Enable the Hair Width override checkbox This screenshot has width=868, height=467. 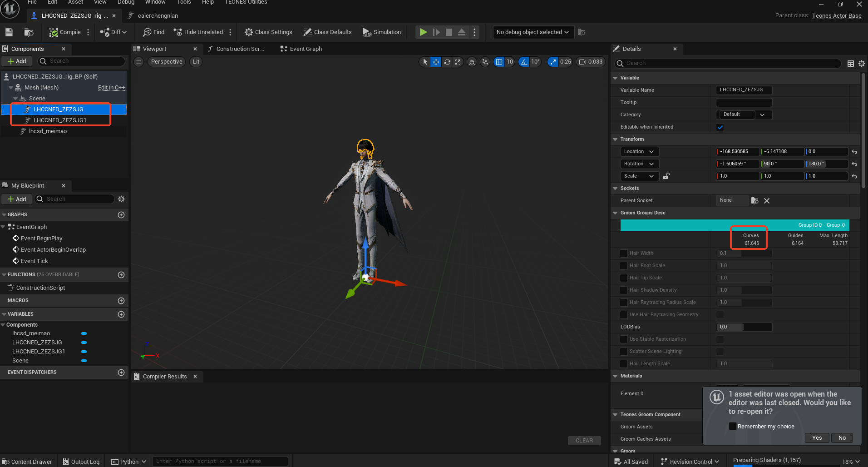click(624, 253)
